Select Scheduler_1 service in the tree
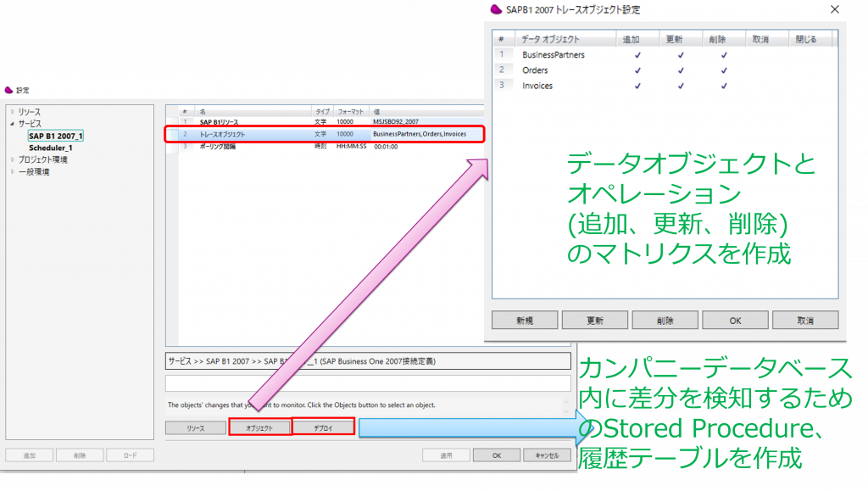 pyautogui.click(x=51, y=148)
